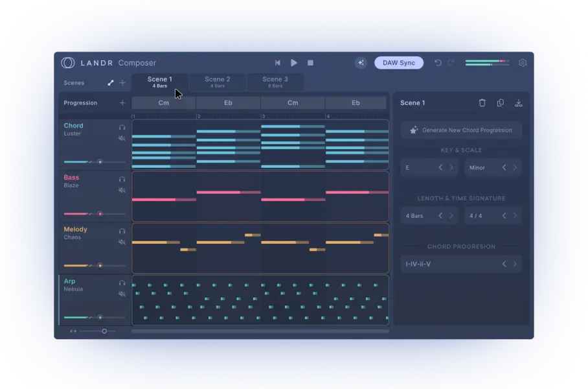Open the settings gear
Viewport: 588px width, 389px height.
pyautogui.click(x=523, y=63)
